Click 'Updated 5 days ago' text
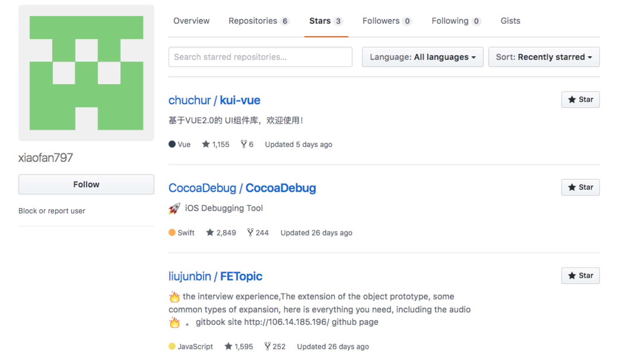The height and width of the screenshot is (364, 629). click(x=298, y=144)
